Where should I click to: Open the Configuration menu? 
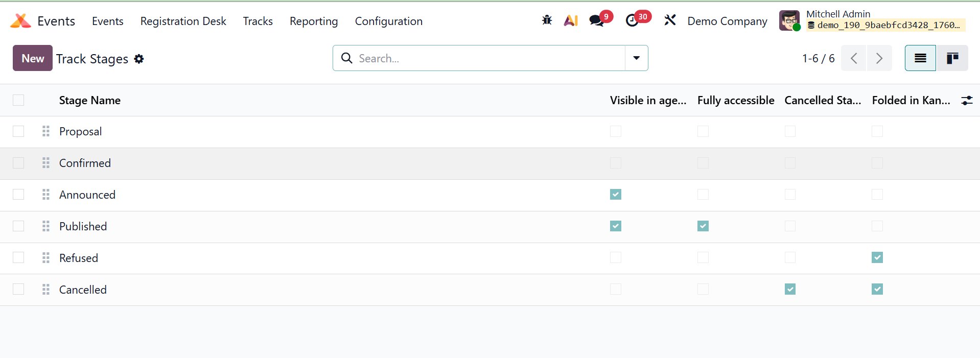pos(388,21)
